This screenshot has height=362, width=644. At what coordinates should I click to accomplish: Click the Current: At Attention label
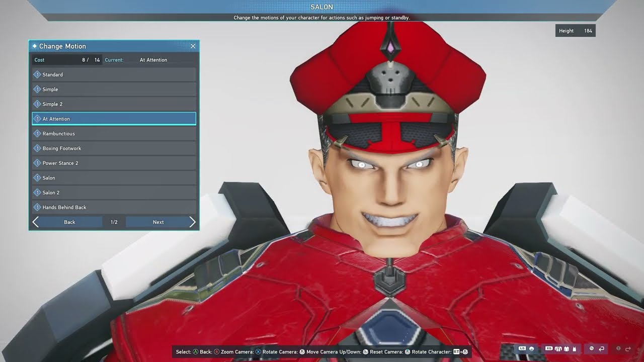pyautogui.click(x=136, y=60)
